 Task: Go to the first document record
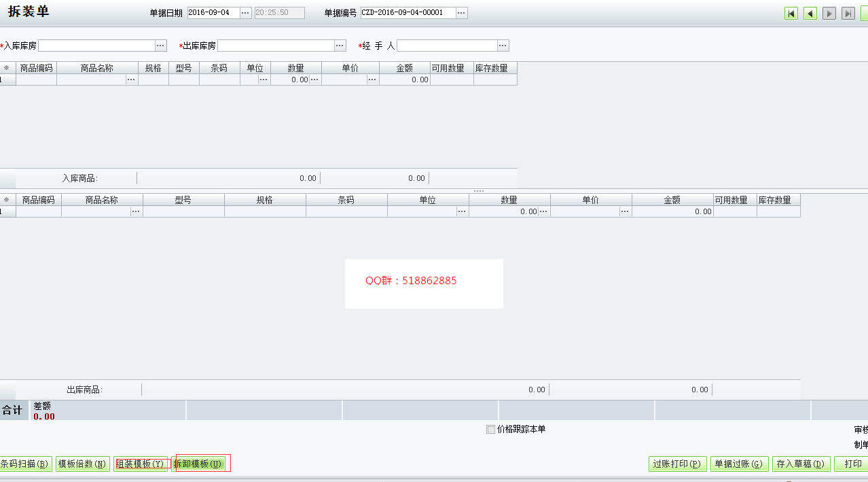click(x=791, y=14)
